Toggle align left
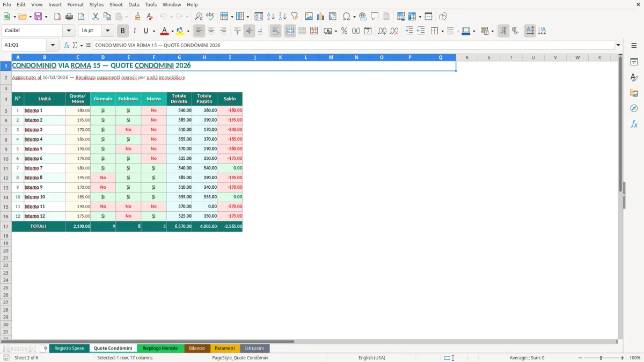The width and height of the screenshot is (644, 362). point(200,31)
